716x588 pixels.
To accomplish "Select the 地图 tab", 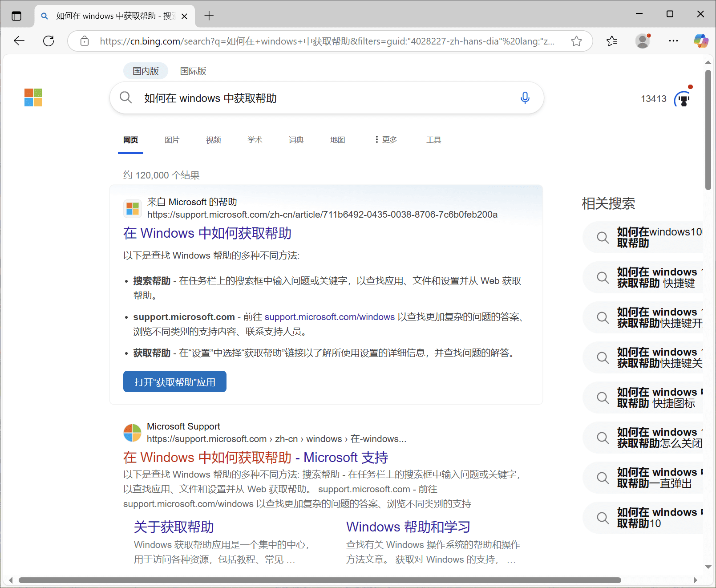I will point(338,140).
